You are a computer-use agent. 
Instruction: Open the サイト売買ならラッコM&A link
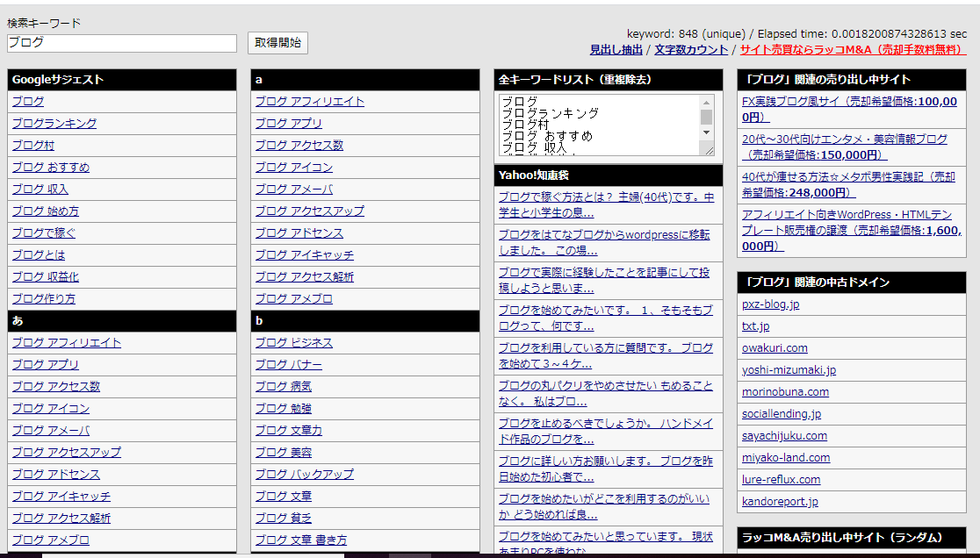(x=854, y=50)
